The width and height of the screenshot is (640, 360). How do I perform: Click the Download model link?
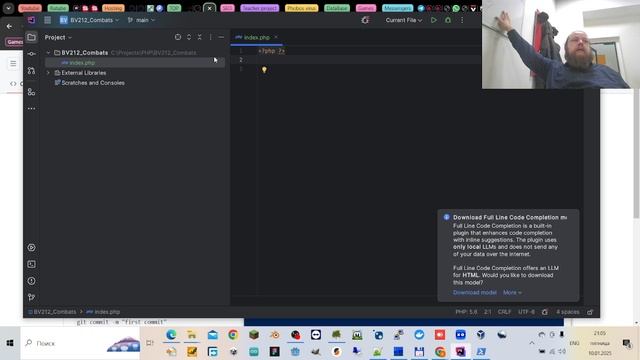(475, 293)
